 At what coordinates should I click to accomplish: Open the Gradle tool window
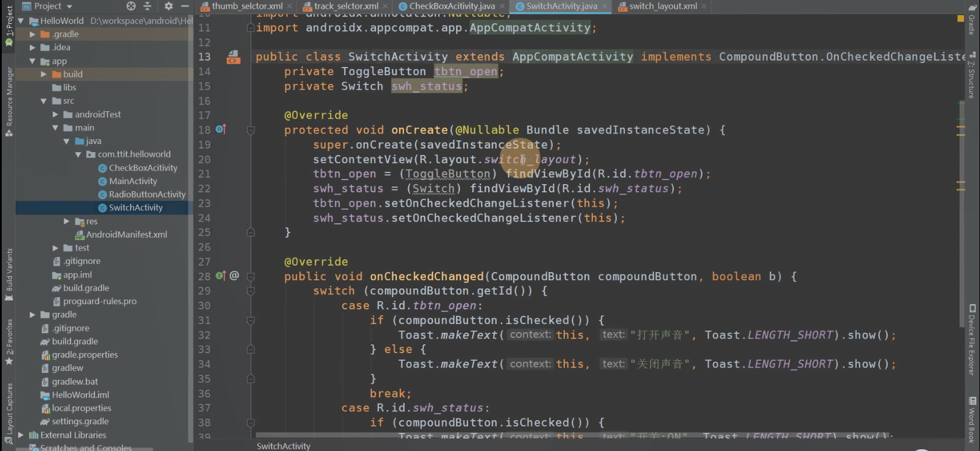972,20
